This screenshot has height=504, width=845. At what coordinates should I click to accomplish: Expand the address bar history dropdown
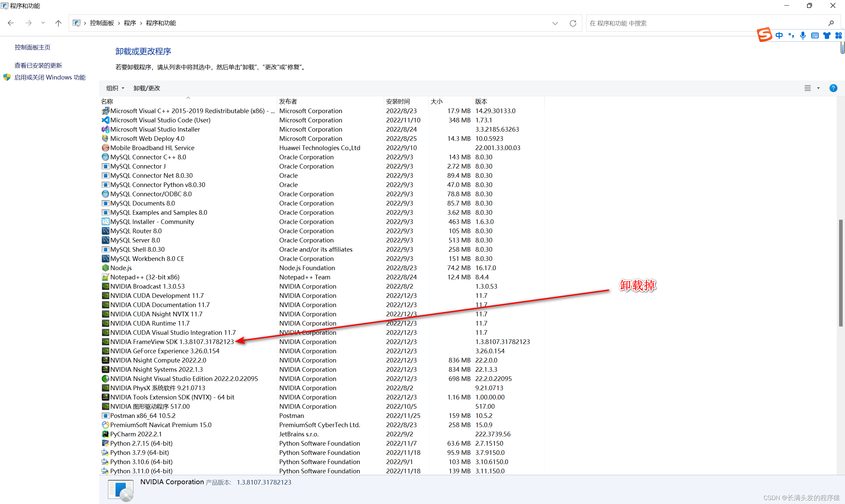[x=555, y=23]
